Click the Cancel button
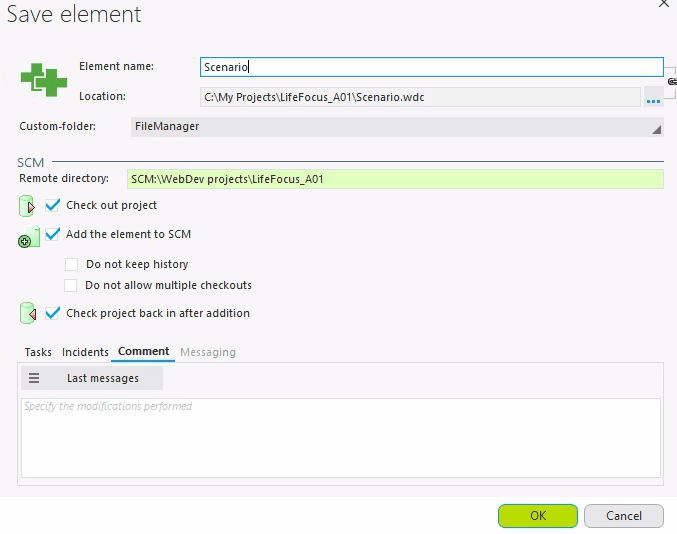 [623, 516]
